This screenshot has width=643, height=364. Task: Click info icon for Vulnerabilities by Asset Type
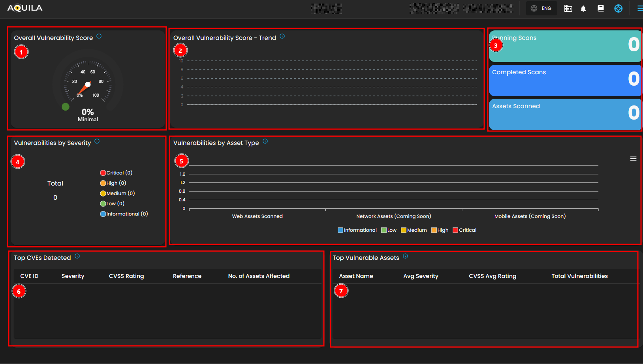coord(265,141)
